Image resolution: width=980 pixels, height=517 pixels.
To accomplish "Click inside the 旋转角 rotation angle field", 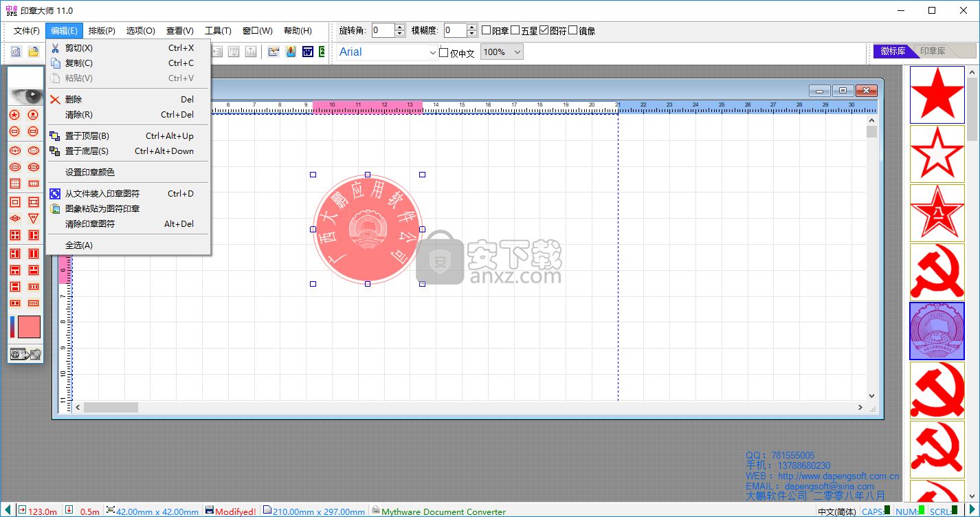I will tap(383, 30).
